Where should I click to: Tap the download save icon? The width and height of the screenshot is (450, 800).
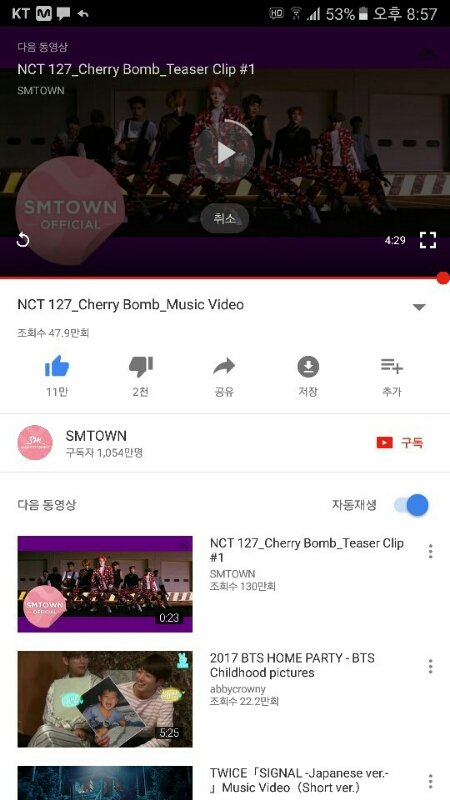(308, 366)
